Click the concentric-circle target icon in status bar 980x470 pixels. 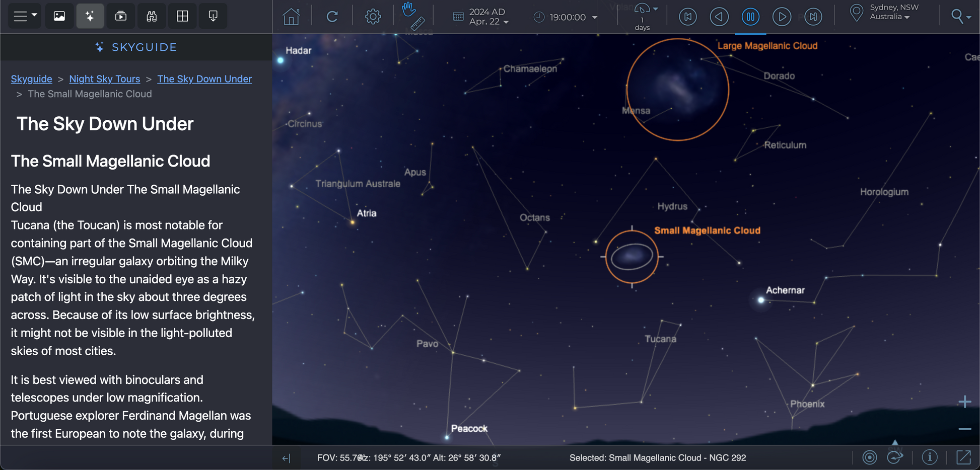[x=869, y=457]
